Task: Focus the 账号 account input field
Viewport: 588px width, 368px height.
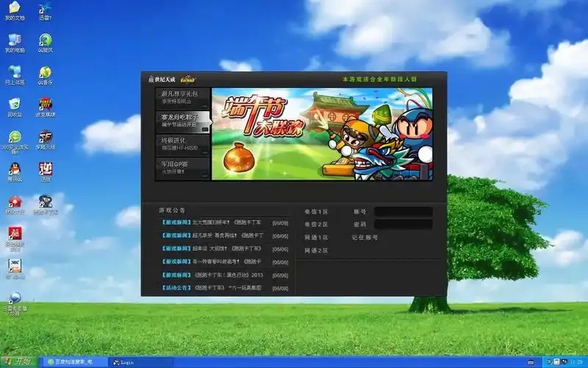Action: click(404, 212)
